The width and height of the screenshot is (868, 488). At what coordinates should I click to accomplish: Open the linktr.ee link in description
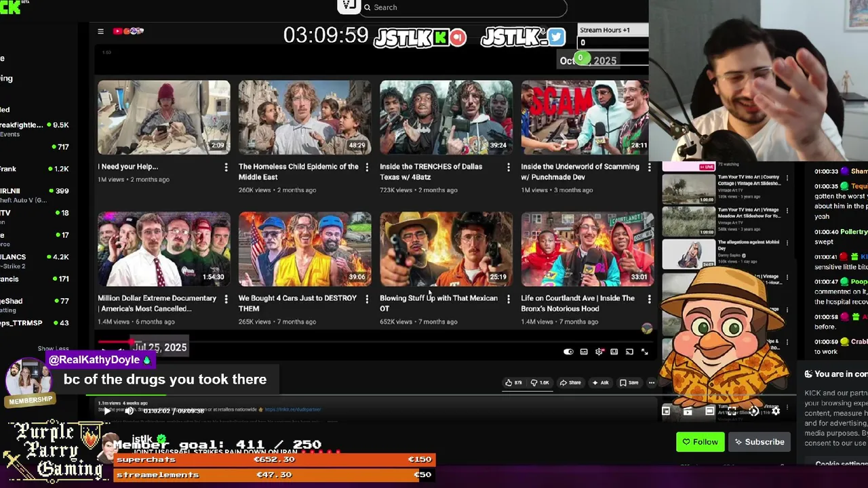[x=292, y=409]
